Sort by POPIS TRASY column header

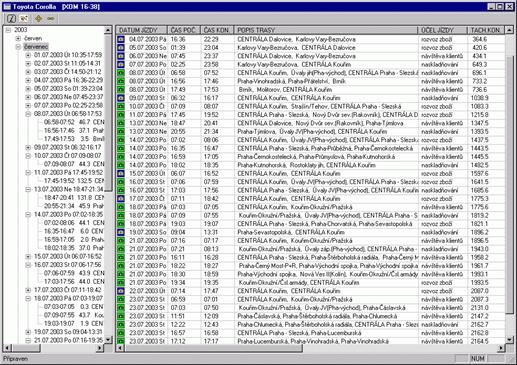tap(326, 30)
